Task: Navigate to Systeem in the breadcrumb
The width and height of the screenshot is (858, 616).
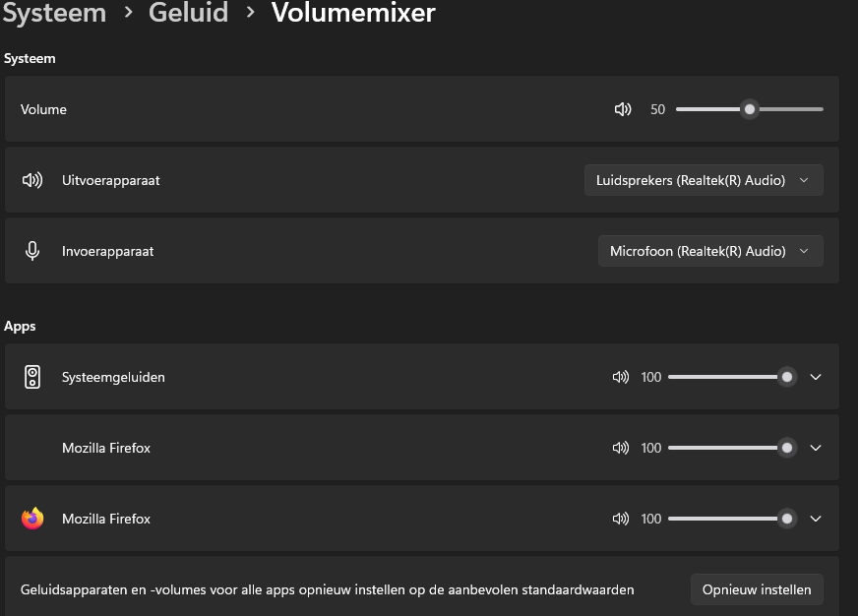Action: click(x=54, y=13)
